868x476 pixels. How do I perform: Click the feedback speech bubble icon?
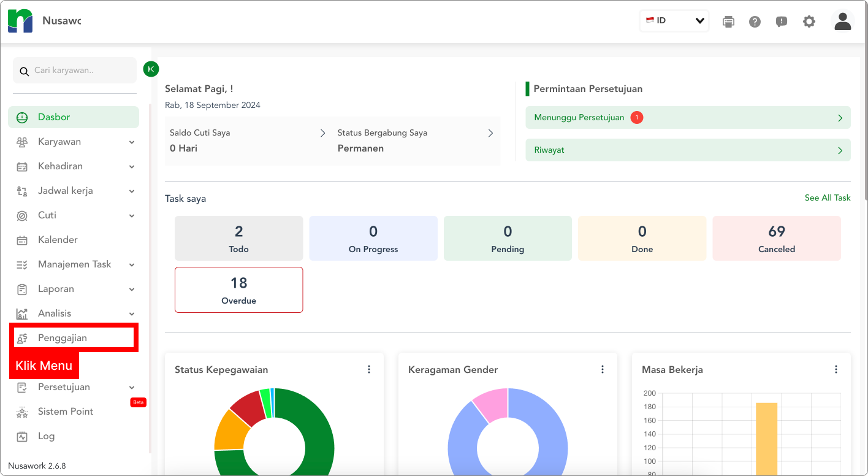click(782, 22)
